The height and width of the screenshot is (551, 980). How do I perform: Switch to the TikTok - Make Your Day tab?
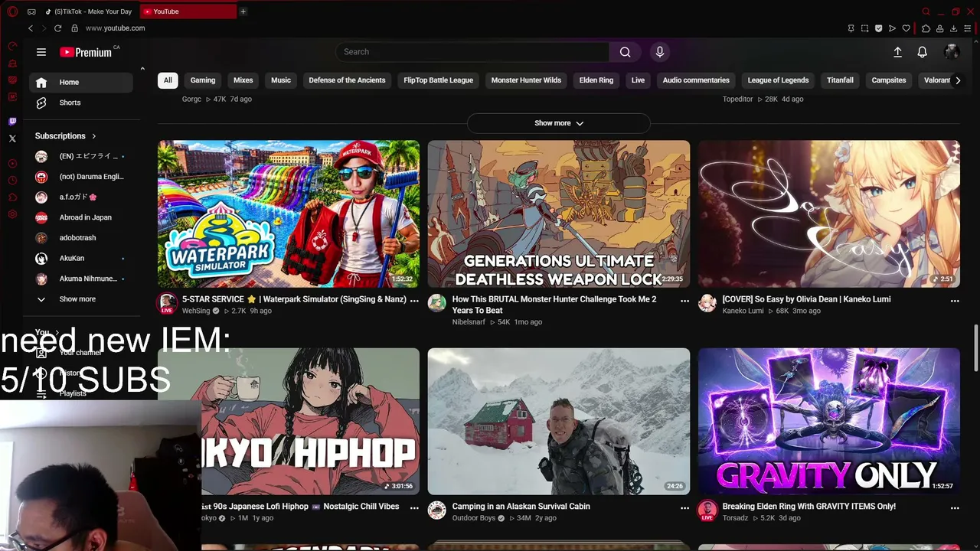click(88, 11)
